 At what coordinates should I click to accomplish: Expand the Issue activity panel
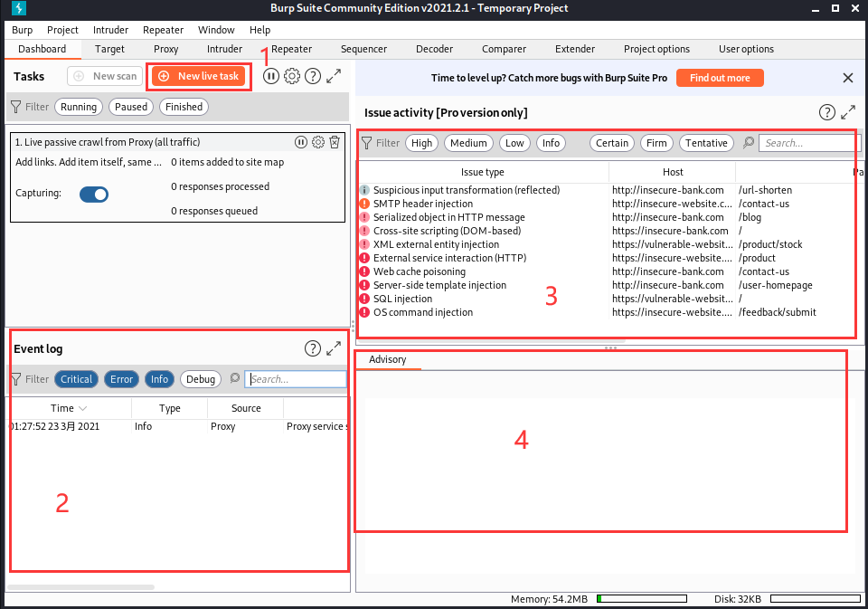click(x=847, y=112)
